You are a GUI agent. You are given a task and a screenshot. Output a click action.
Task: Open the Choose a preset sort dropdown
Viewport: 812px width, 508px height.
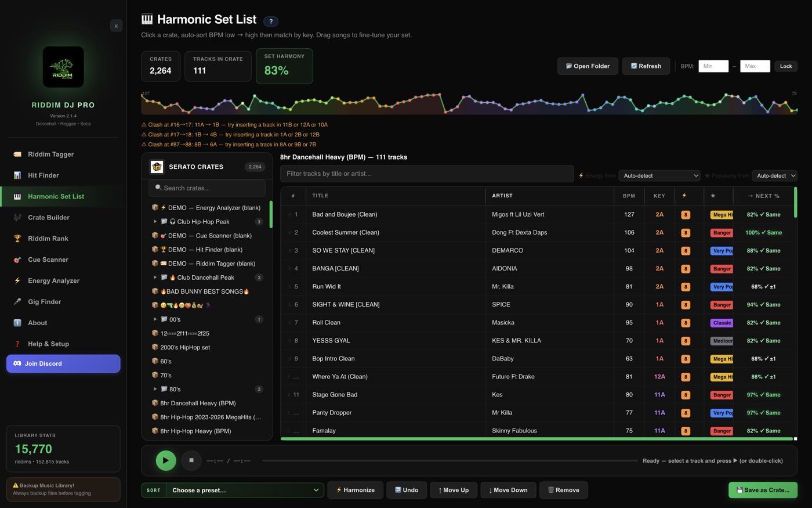pos(245,490)
